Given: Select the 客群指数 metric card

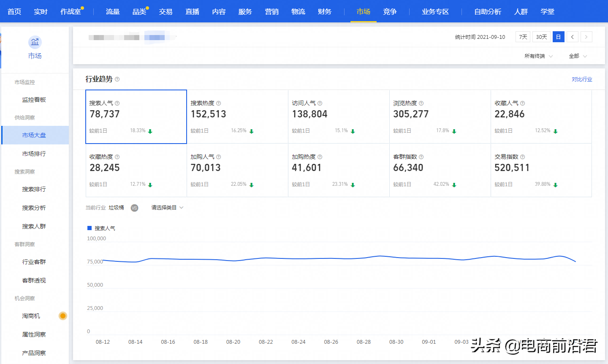Looking at the screenshot, I should (440, 170).
